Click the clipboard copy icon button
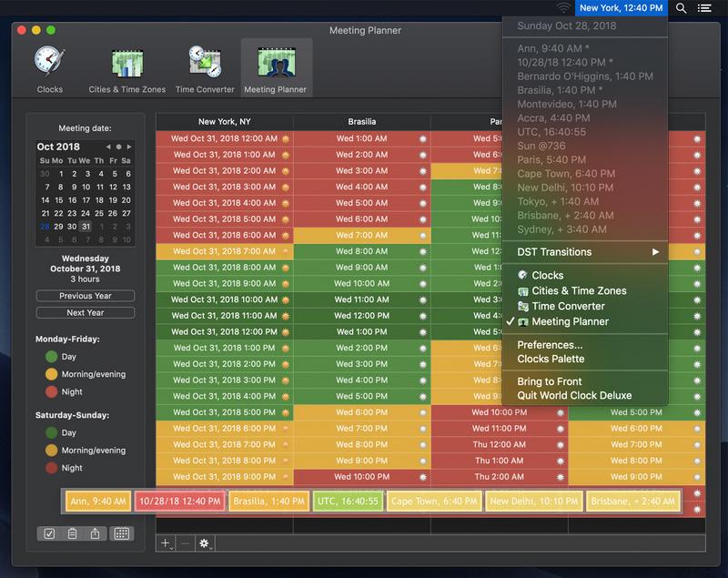 72,533
